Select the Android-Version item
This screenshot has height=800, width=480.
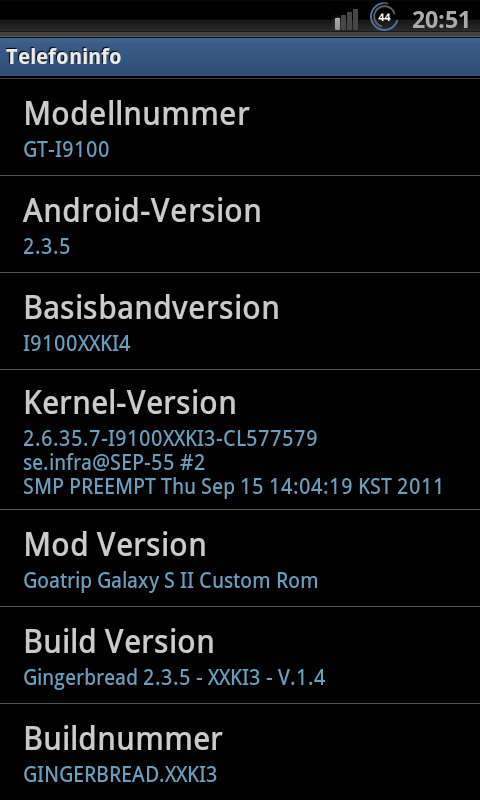(x=240, y=224)
